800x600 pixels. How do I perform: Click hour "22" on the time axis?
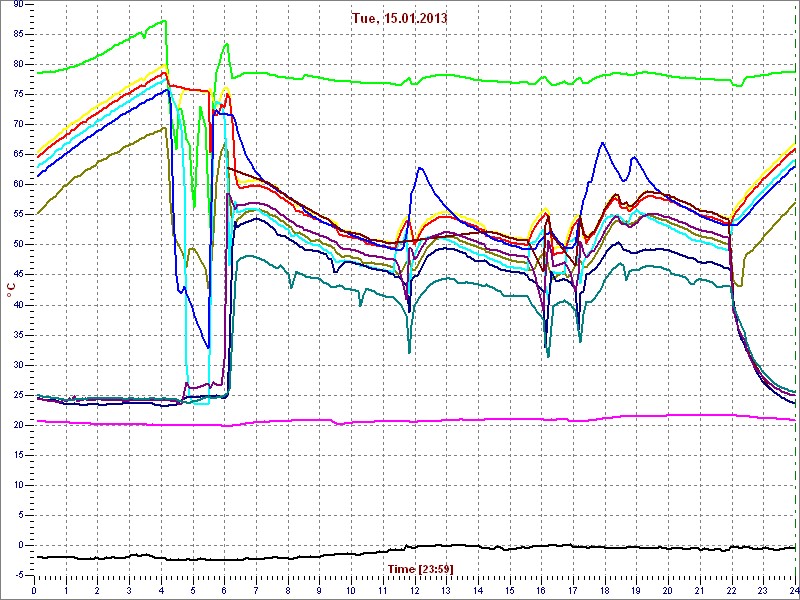pyautogui.click(x=732, y=590)
